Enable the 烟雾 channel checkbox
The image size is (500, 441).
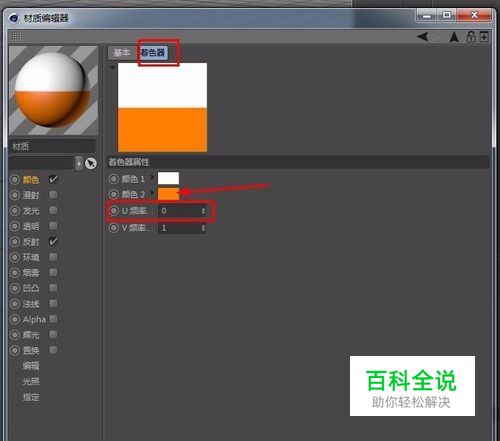tap(53, 272)
